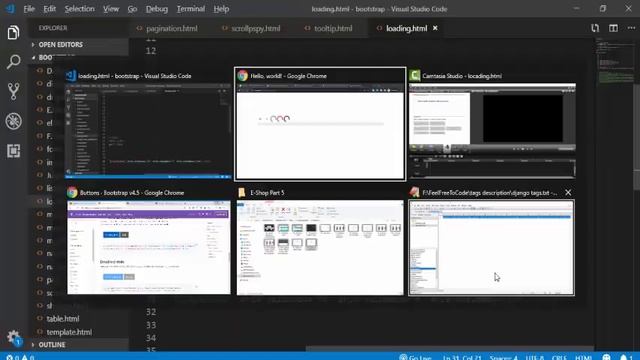Select the loading.html editor tab
Image resolution: width=640 pixels, height=360 pixels.
click(406, 28)
